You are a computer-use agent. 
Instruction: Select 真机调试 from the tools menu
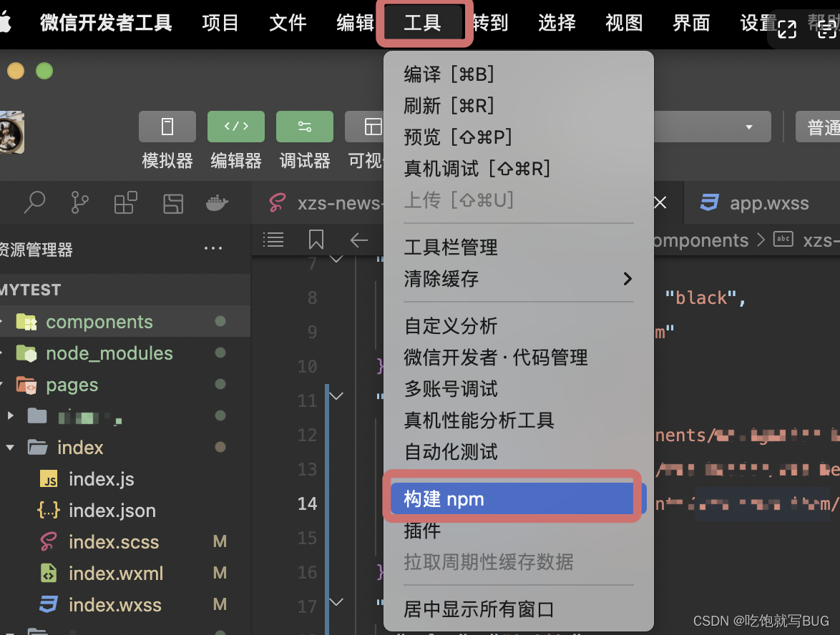coord(519,169)
